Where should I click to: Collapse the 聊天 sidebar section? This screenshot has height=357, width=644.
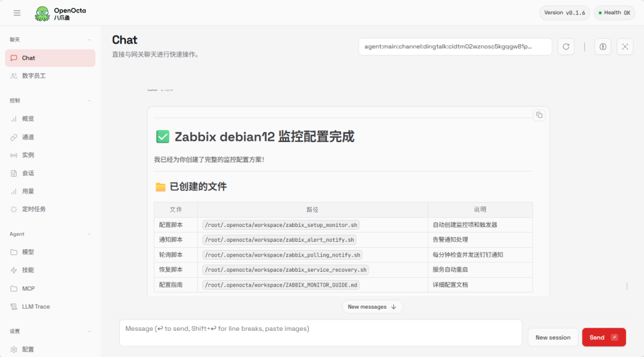[x=89, y=40]
